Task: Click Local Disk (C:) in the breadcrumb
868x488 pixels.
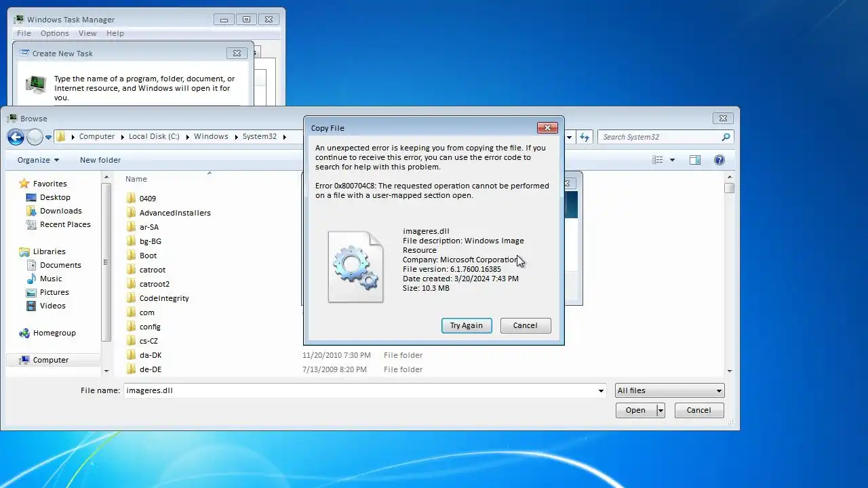Action: 154,136
